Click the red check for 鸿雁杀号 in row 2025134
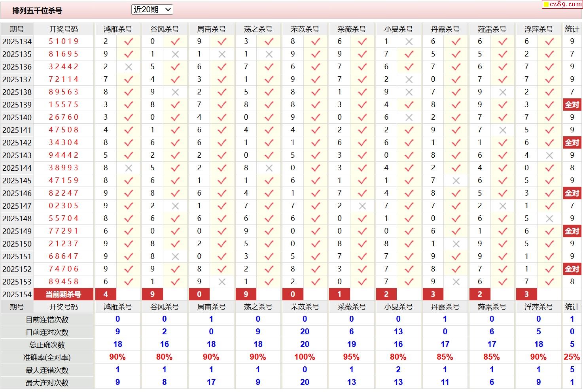The width and height of the screenshot is (583, 392). click(x=129, y=41)
